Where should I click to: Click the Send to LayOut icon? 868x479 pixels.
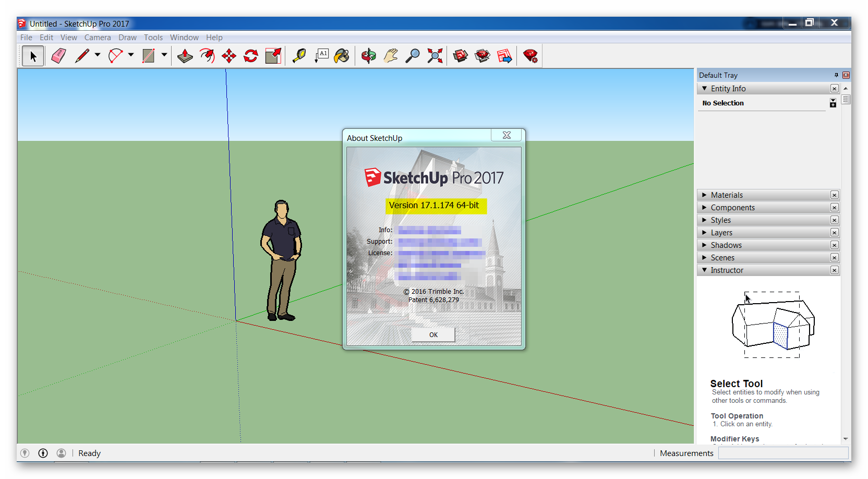pyautogui.click(x=504, y=56)
